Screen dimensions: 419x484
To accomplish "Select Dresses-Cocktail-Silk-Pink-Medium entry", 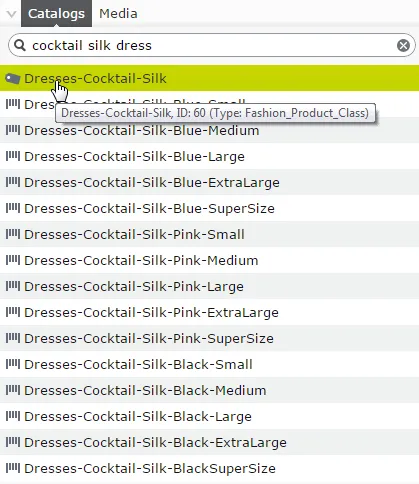I will tap(209, 260).
